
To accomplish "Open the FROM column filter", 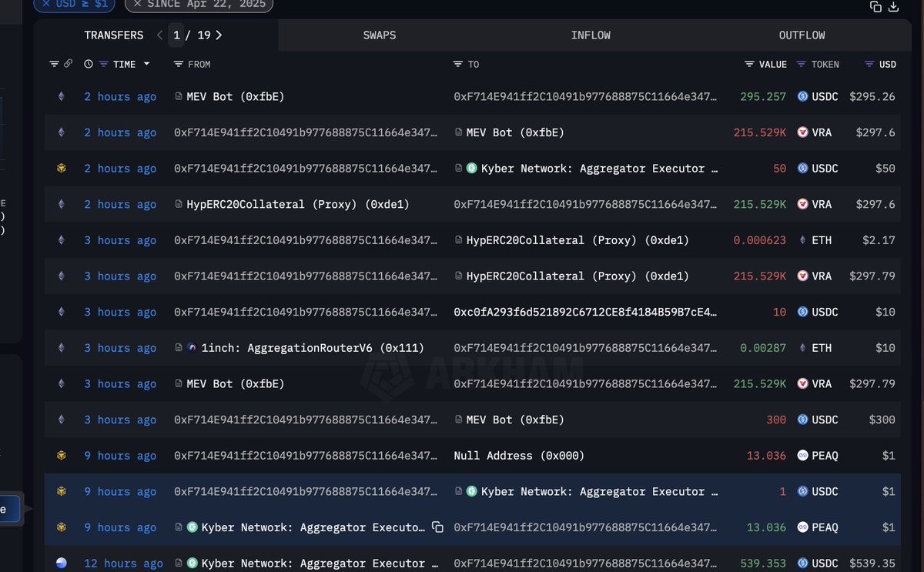I will tap(179, 64).
